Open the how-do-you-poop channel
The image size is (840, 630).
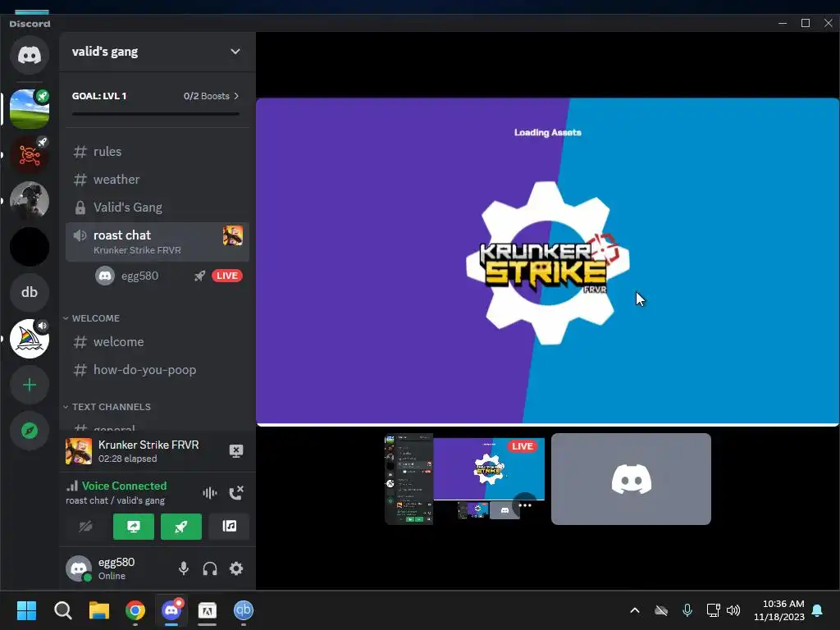tap(157, 370)
